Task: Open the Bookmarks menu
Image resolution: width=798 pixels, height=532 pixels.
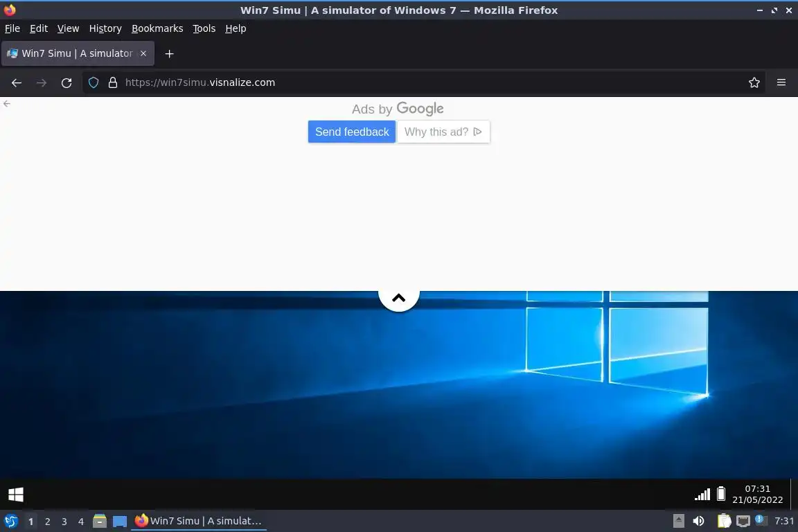Action: (157, 28)
